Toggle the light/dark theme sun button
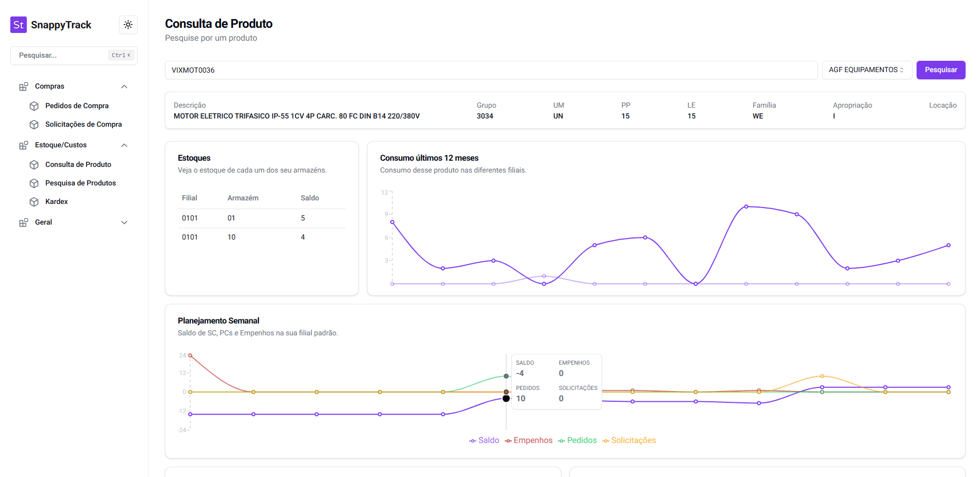 point(128,25)
